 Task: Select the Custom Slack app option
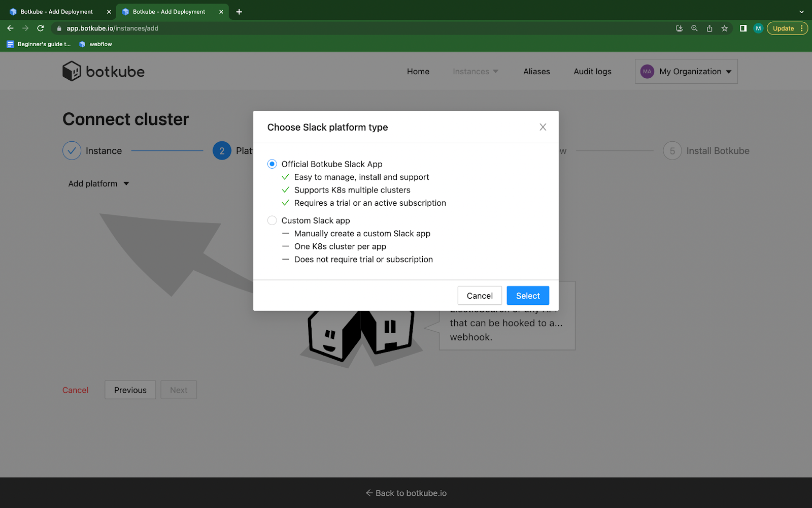(272, 220)
